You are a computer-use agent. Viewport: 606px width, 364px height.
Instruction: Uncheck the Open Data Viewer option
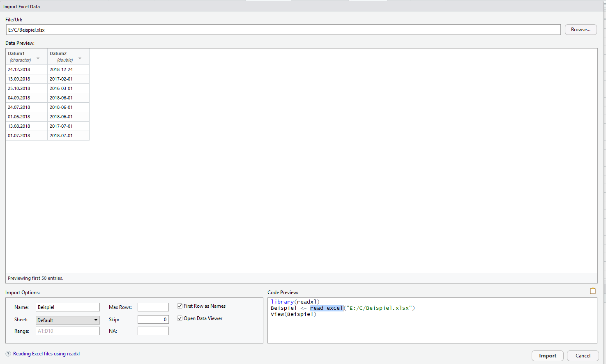[x=180, y=318]
